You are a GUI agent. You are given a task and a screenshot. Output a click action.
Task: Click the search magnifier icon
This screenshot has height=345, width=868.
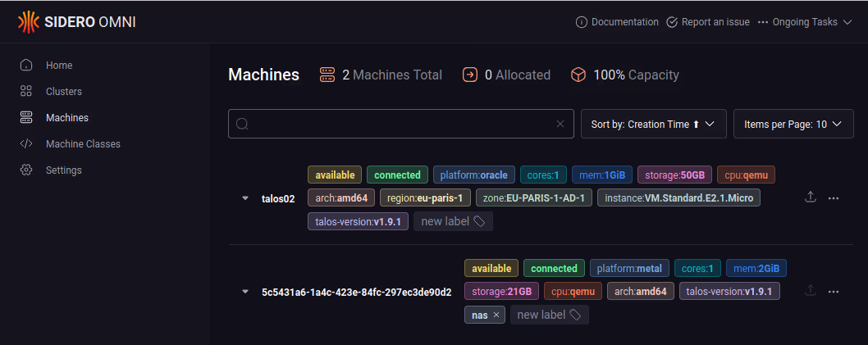(242, 124)
